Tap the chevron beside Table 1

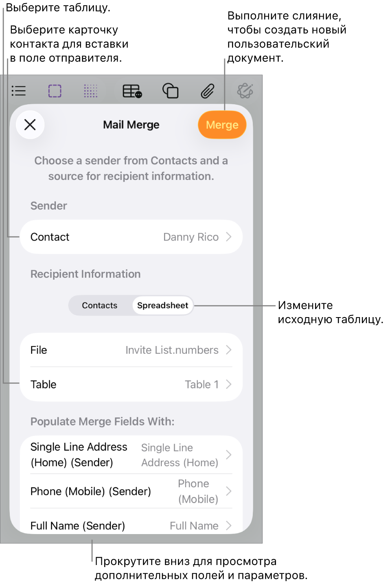229,384
